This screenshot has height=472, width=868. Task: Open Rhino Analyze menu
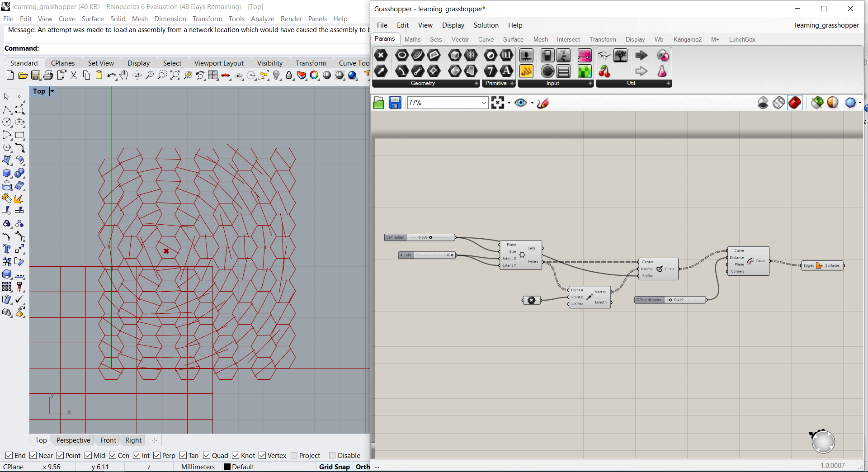click(x=263, y=19)
